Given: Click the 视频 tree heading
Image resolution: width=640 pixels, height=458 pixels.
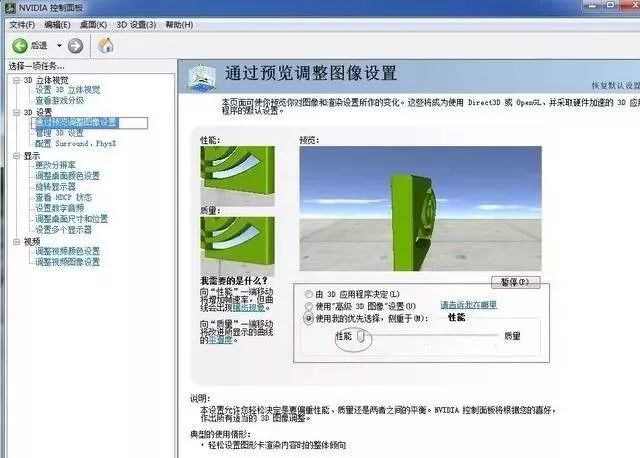Looking at the screenshot, I should [32, 242].
